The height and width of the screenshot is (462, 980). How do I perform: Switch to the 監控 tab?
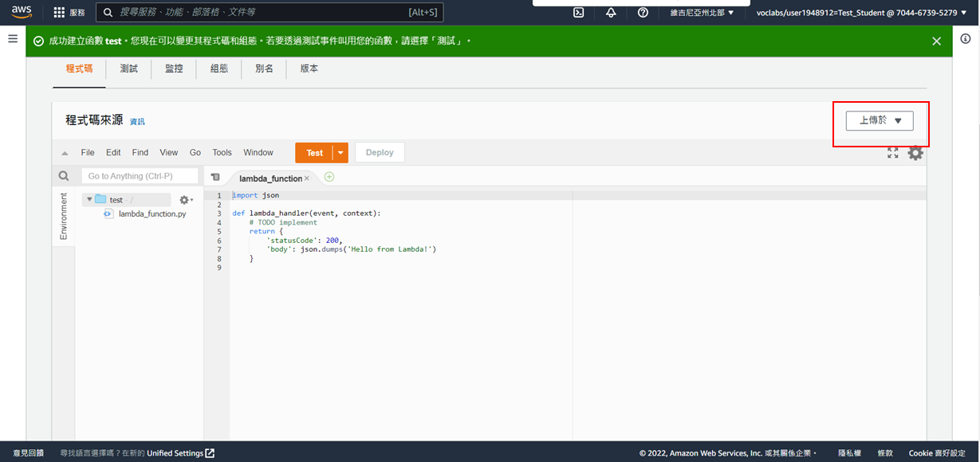174,69
